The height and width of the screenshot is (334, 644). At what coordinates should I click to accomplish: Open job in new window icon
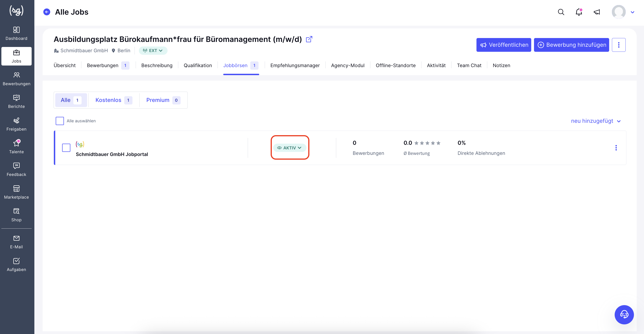point(309,39)
